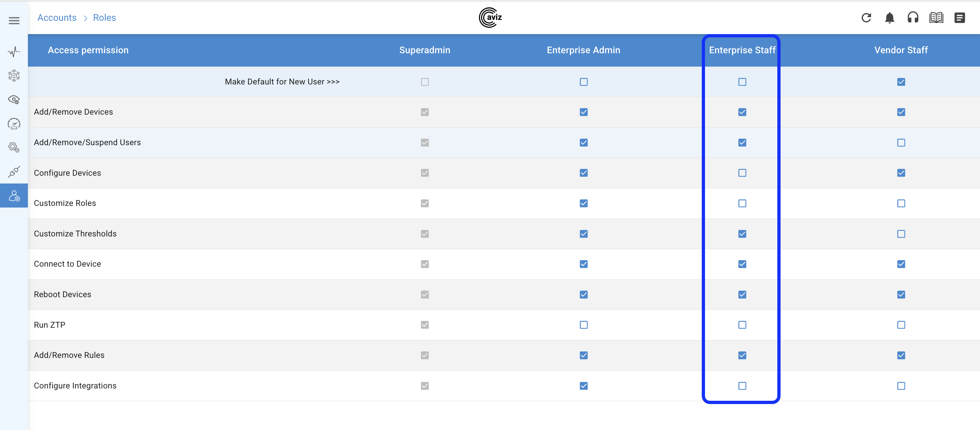Enable Configure Devices for Enterprise Staff
This screenshot has height=430, width=980.
pyautogui.click(x=742, y=173)
